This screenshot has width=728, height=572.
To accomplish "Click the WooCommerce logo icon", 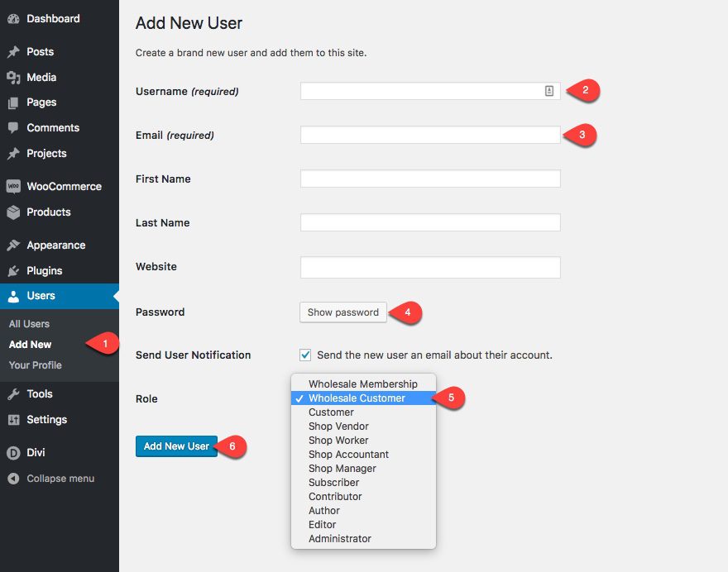I will (x=13, y=187).
